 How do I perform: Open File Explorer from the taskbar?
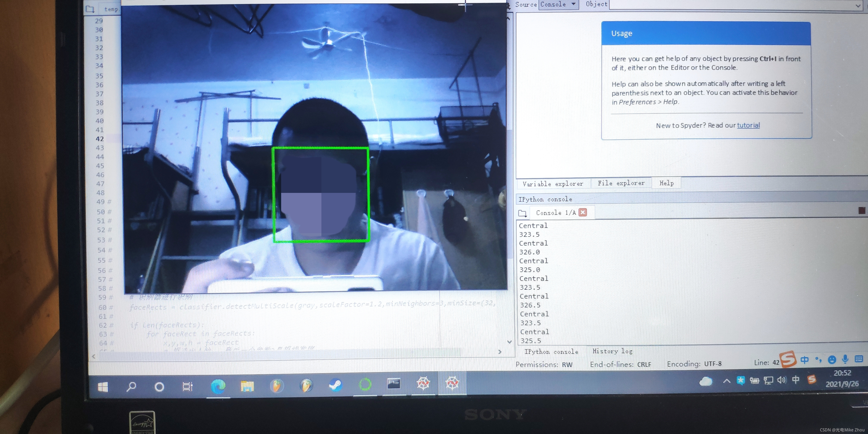coord(247,386)
